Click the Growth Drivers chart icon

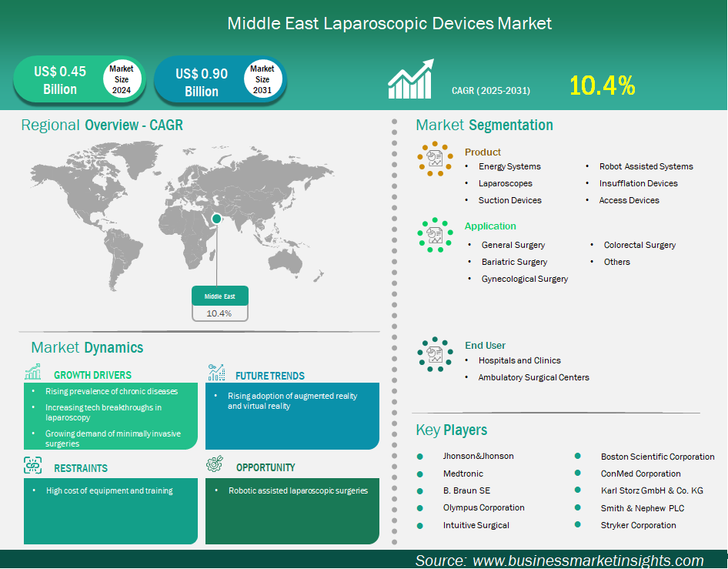pyautogui.click(x=33, y=372)
